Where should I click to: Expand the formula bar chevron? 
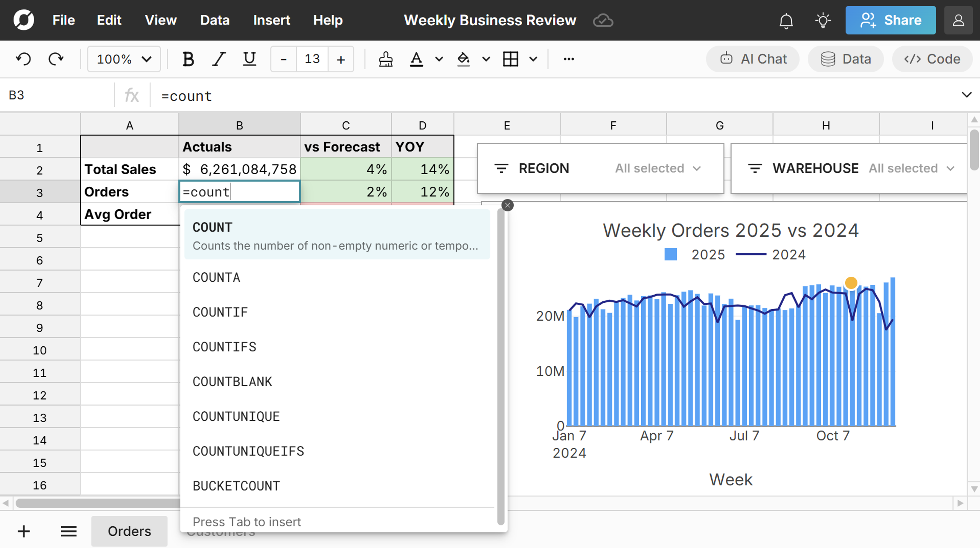[x=966, y=95]
